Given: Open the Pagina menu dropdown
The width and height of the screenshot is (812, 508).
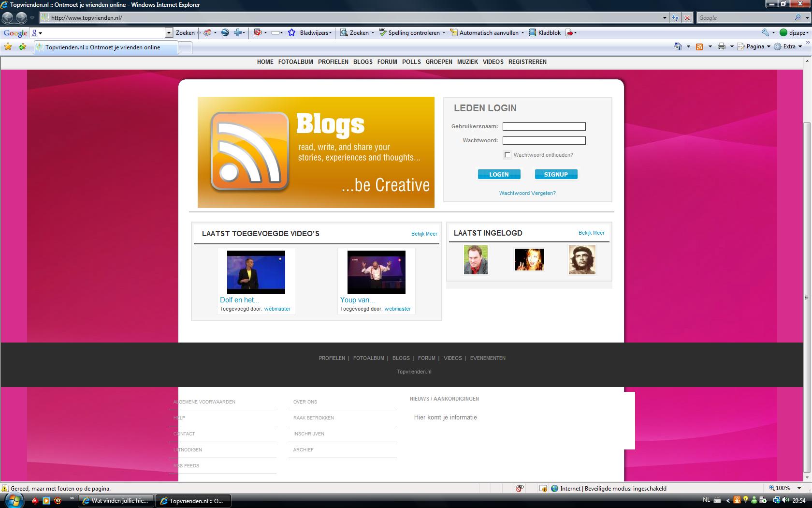Looking at the screenshot, I should click(x=768, y=46).
